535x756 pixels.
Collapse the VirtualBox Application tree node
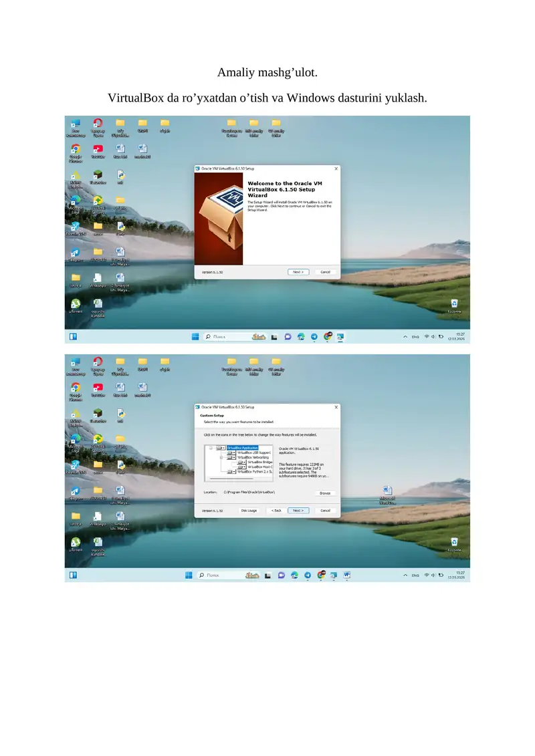211,448
